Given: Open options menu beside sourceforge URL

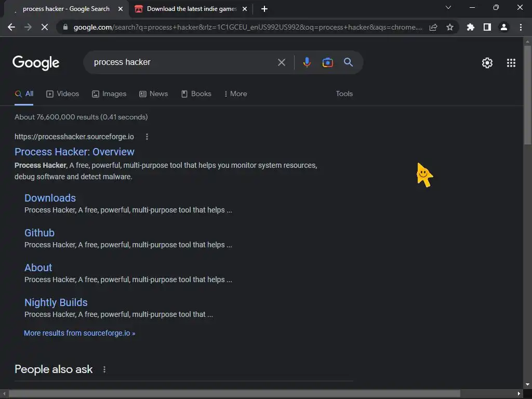Looking at the screenshot, I should pyautogui.click(x=147, y=137).
